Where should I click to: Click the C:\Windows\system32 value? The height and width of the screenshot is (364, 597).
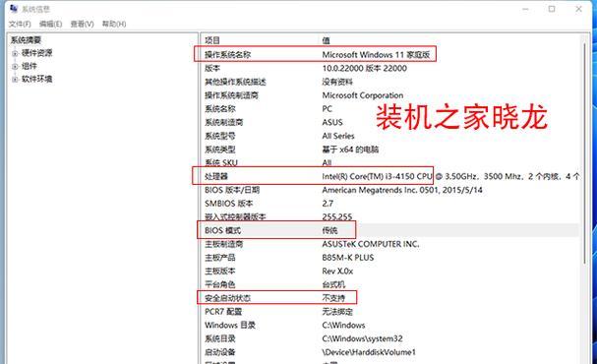pos(363,338)
